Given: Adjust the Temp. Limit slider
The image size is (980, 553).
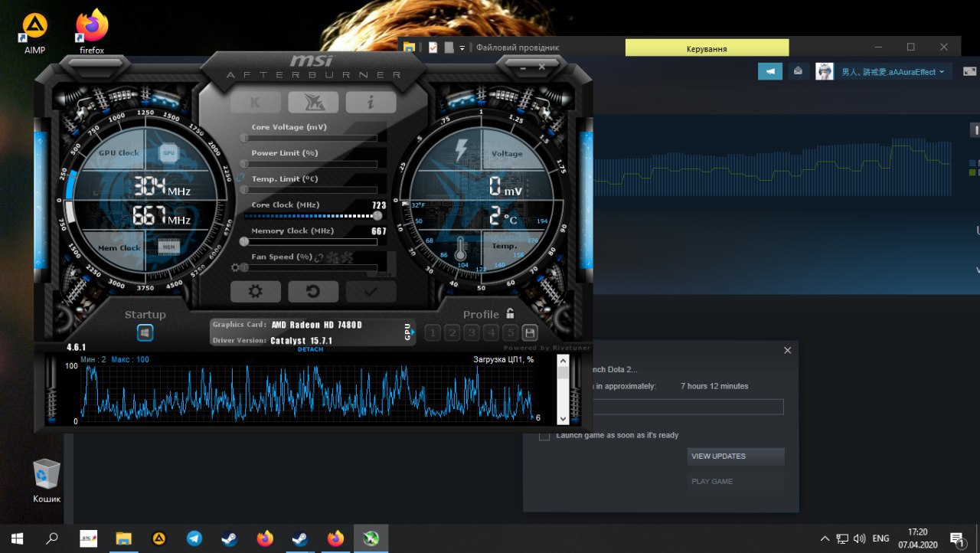Looking at the screenshot, I should coord(310,190).
